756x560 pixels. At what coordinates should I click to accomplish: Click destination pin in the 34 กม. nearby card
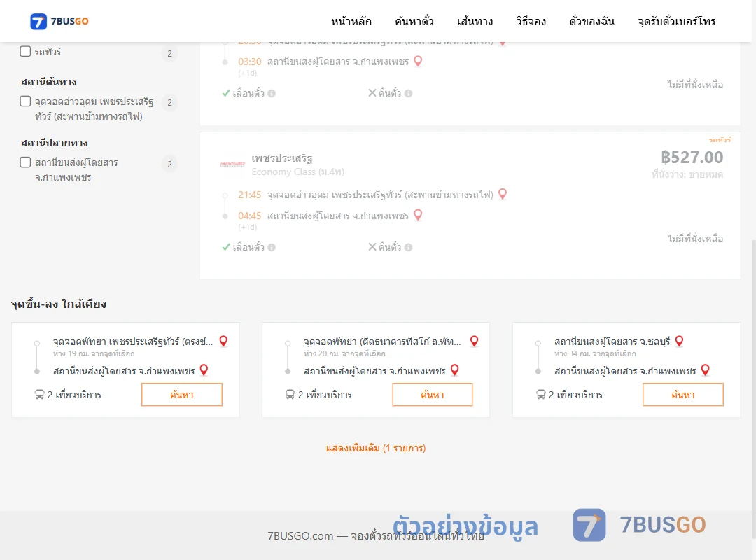click(x=706, y=370)
